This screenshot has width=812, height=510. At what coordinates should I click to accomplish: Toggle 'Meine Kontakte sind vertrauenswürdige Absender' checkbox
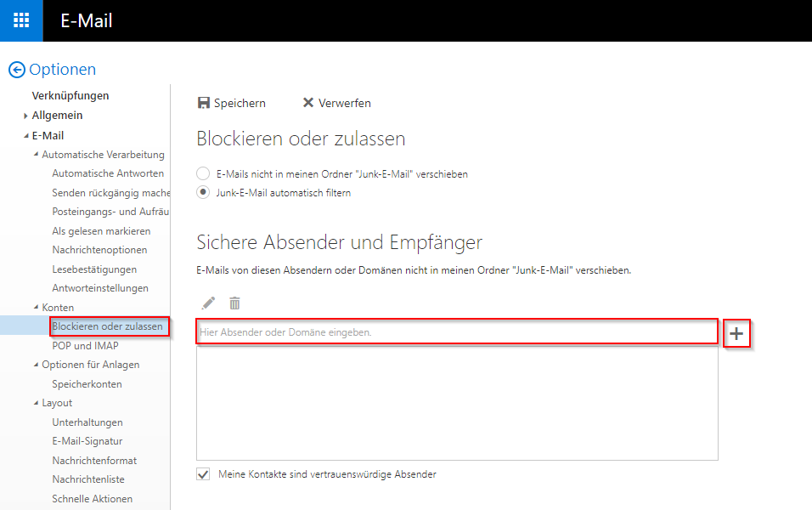pos(203,474)
